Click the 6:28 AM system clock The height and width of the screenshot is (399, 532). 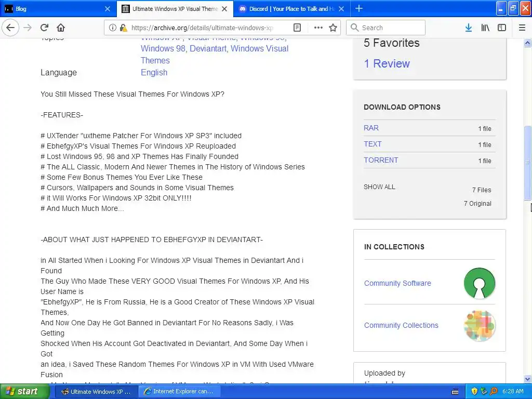[x=513, y=391]
